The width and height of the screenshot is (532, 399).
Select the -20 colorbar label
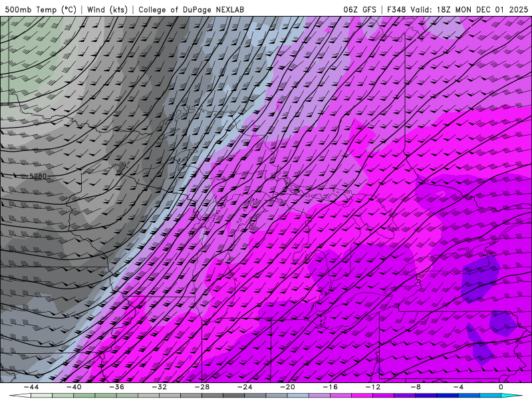point(287,387)
